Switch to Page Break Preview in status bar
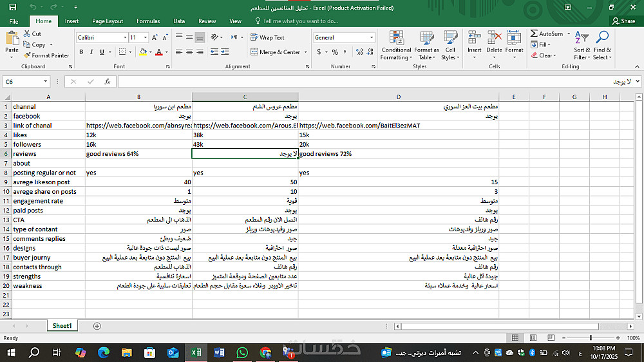Screen dimensions: 644x362 tap(551, 338)
